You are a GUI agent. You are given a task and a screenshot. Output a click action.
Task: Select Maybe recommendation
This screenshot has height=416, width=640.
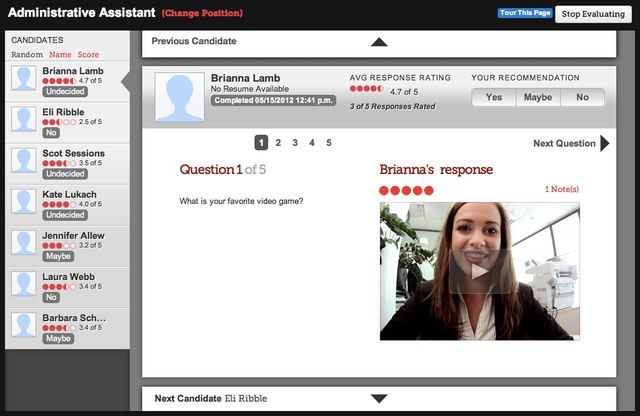(538, 97)
